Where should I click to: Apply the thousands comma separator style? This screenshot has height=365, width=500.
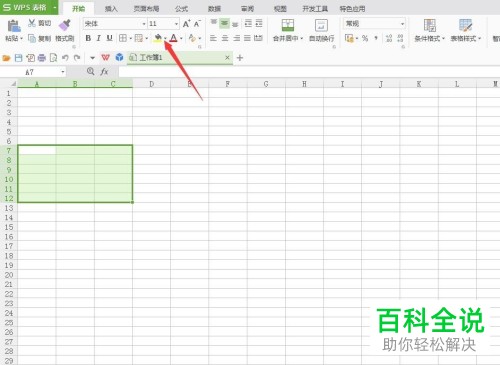pos(376,38)
